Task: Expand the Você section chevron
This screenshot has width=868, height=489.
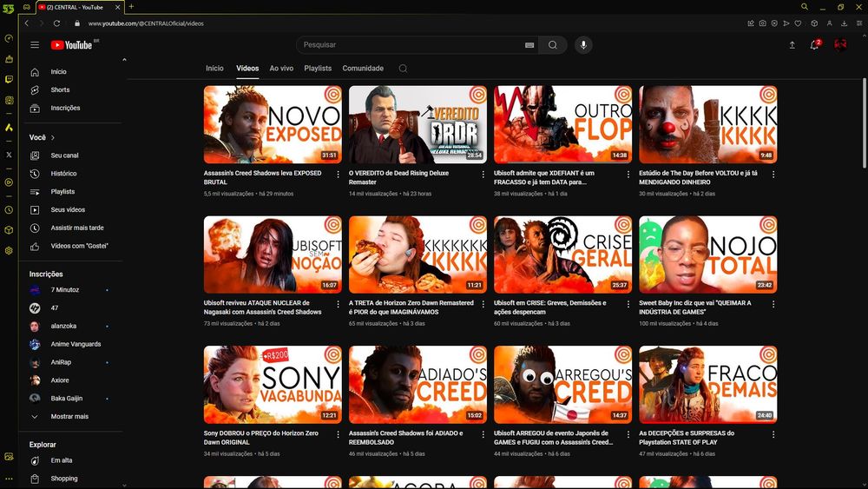Action: point(53,137)
